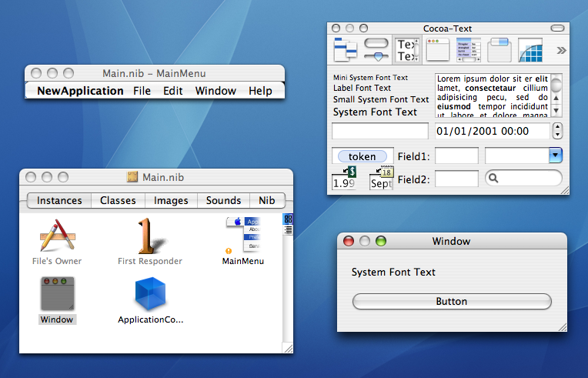
Task: Click the search field
Action: [524, 178]
